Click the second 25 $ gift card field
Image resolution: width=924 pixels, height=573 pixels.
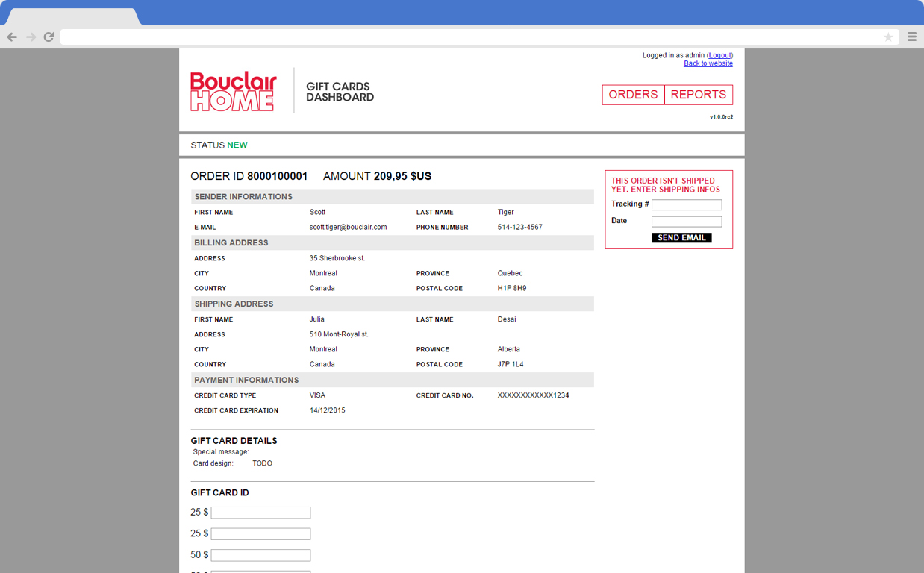click(260, 533)
